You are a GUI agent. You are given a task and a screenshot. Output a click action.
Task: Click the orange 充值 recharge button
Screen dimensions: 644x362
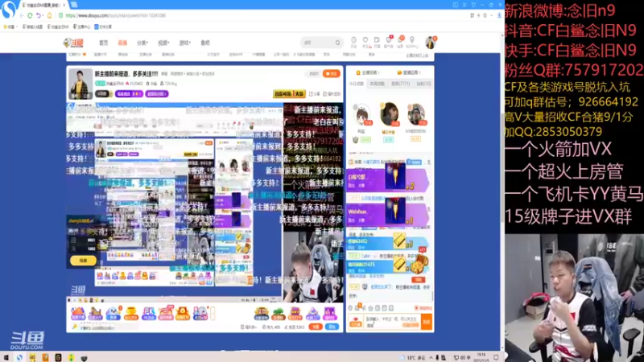(316, 327)
